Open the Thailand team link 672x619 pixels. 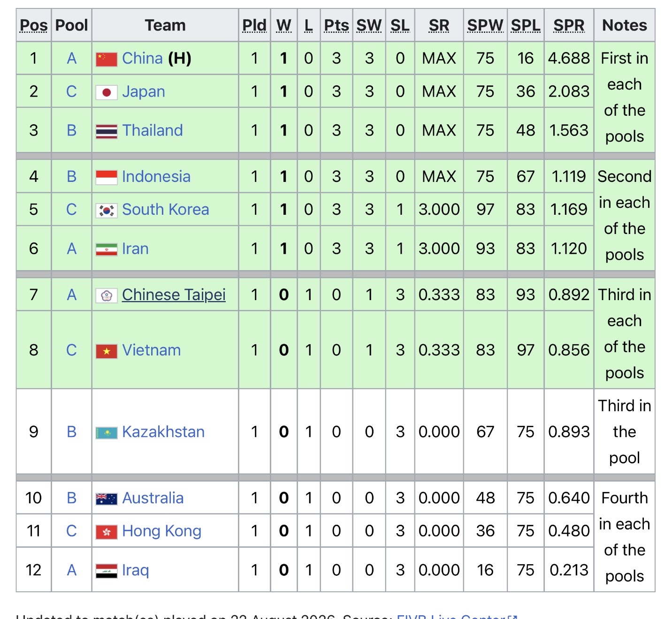[153, 130]
